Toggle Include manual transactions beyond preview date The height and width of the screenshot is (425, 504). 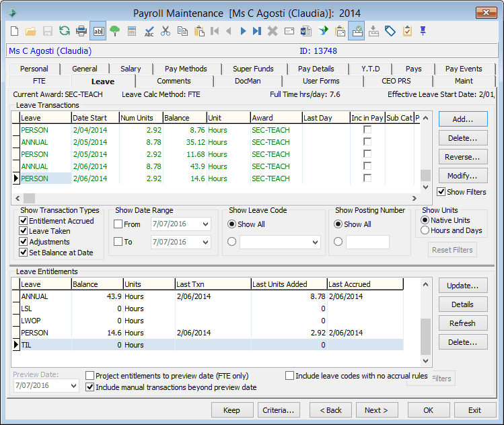click(x=90, y=387)
